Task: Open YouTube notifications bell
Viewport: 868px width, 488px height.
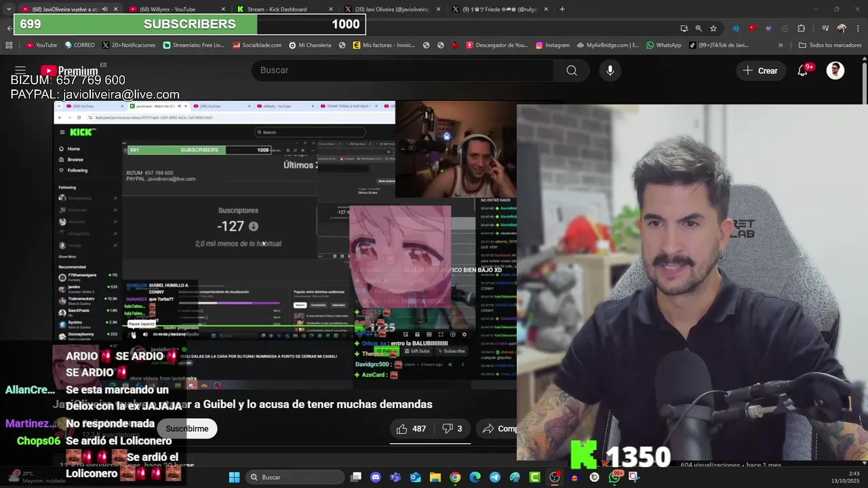Action: coord(803,70)
